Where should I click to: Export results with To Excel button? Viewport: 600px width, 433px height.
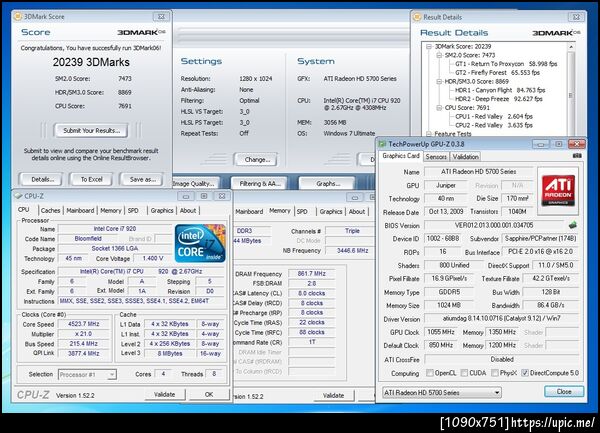(x=91, y=179)
